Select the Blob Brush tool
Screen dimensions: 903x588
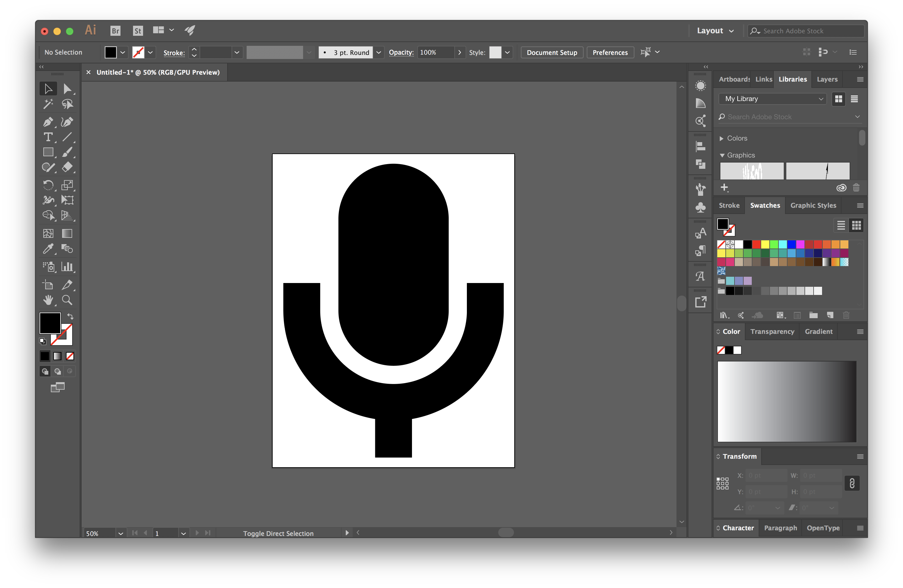(x=68, y=152)
